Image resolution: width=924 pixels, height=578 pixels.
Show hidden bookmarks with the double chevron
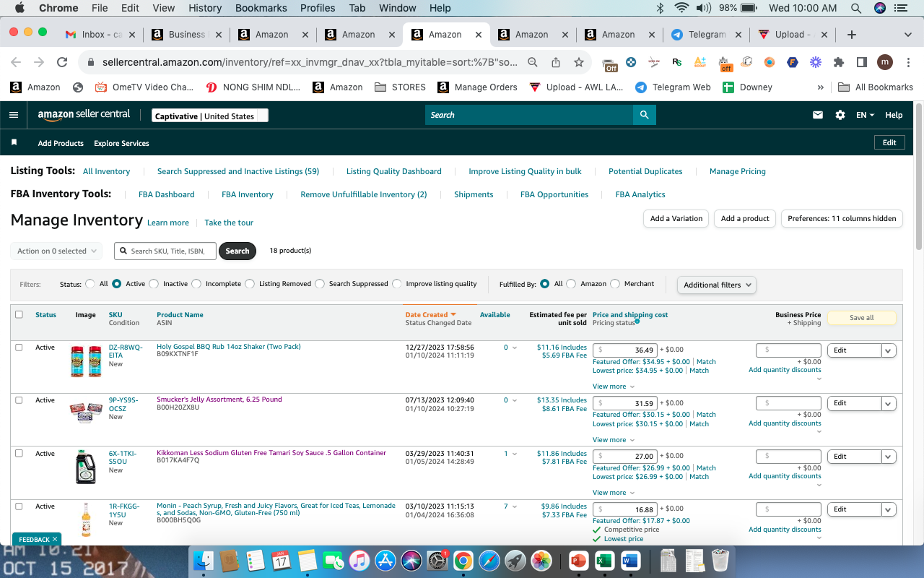[820, 87]
